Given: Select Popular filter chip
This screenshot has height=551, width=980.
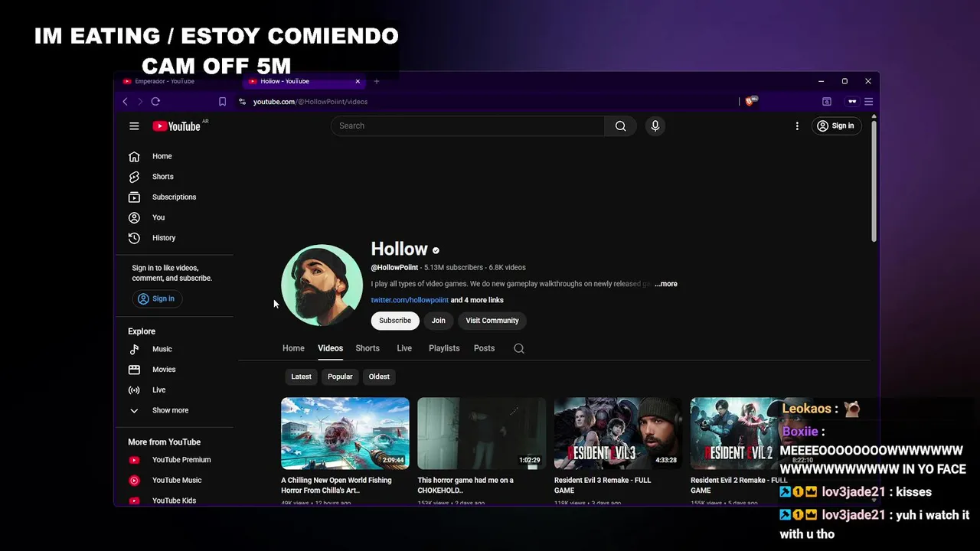Looking at the screenshot, I should coord(340,377).
